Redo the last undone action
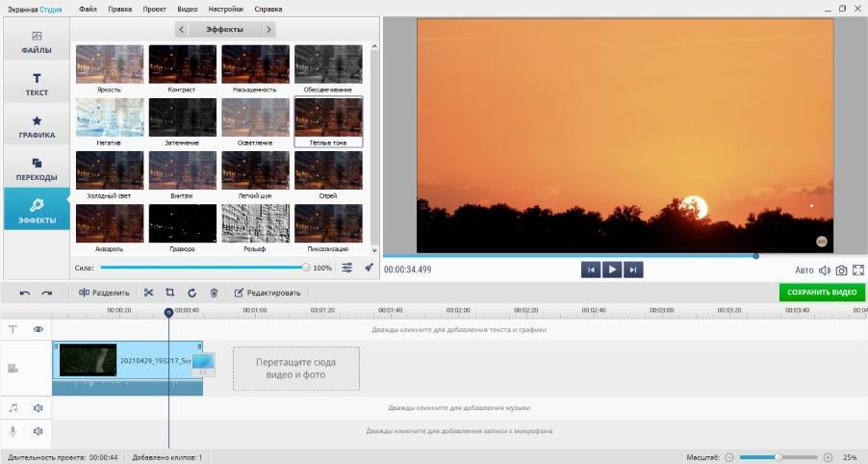The height and width of the screenshot is (464, 868). point(46,293)
